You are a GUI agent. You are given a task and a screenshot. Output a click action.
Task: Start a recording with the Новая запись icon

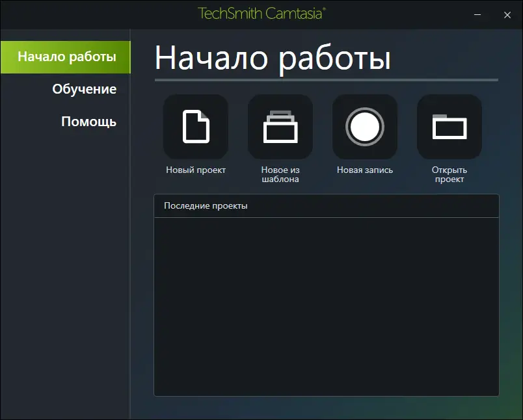click(365, 127)
